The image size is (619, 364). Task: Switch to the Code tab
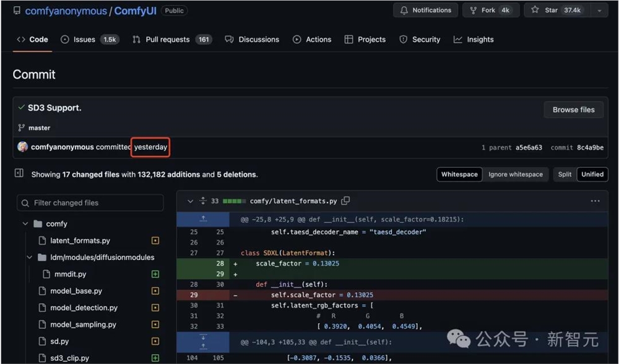pyautogui.click(x=32, y=40)
